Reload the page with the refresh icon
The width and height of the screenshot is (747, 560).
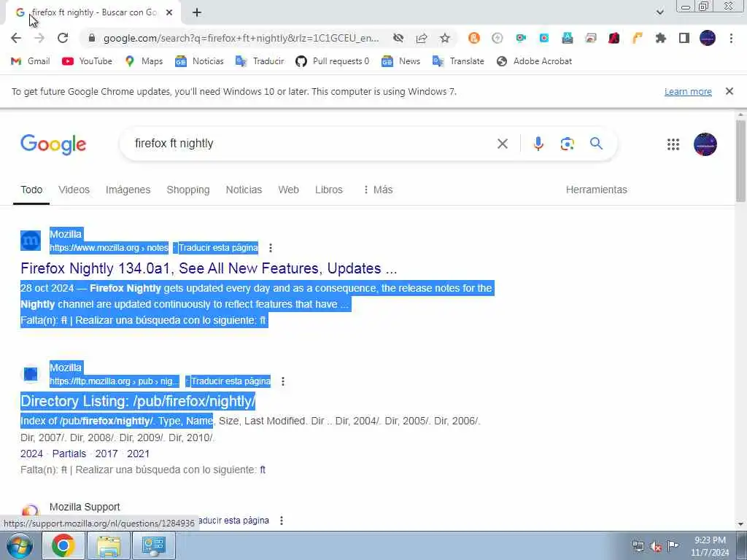pyautogui.click(x=63, y=38)
